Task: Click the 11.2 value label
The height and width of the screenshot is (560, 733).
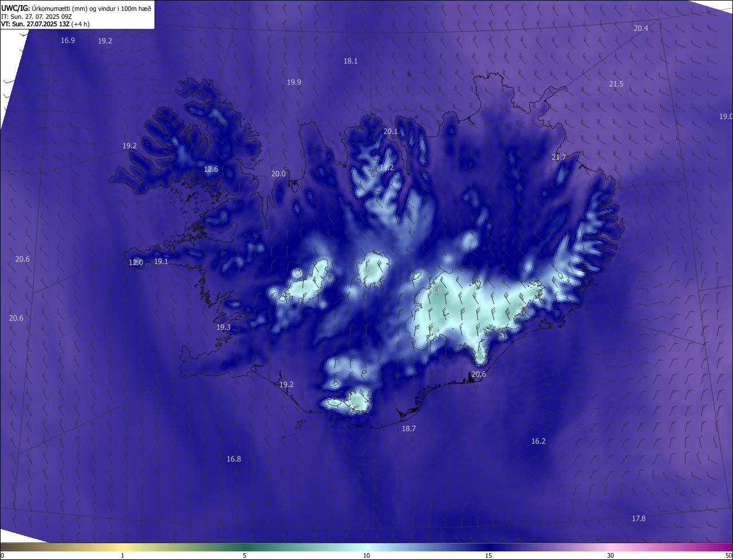Action: point(387,168)
